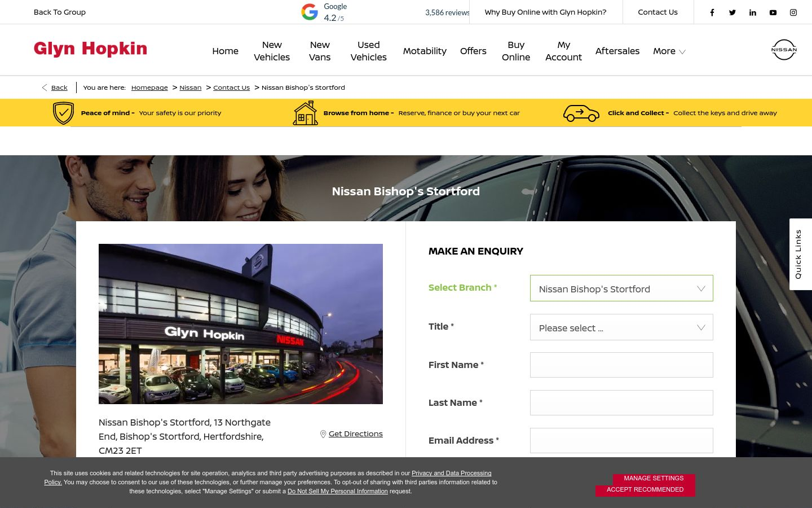
Task: Click the Browse from home house icon
Action: (x=306, y=113)
